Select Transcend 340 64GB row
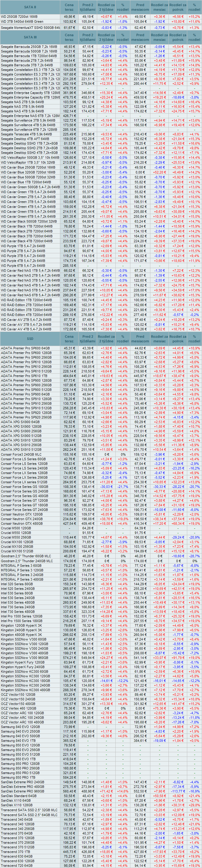 pyautogui.click(x=101, y=819)
